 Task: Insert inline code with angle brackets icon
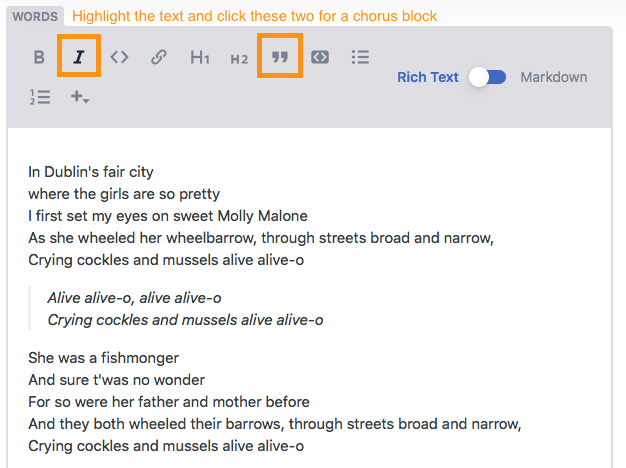click(119, 57)
